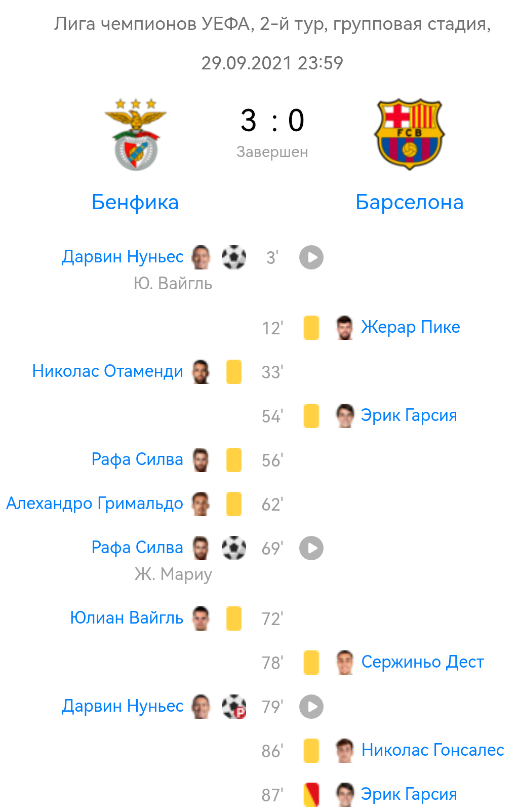
Task: Play video of the 3' goal
Action: pyautogui.click(x=311, y=257)
